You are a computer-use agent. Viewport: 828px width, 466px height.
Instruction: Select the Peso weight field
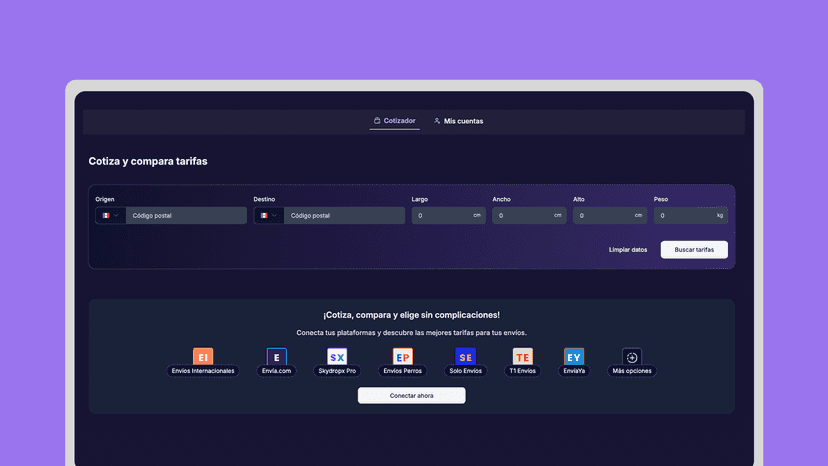(691, 216)
